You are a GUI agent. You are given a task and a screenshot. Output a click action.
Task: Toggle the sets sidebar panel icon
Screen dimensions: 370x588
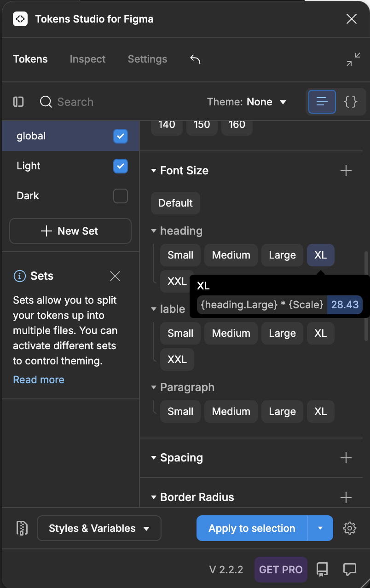(x=18, y=102)
